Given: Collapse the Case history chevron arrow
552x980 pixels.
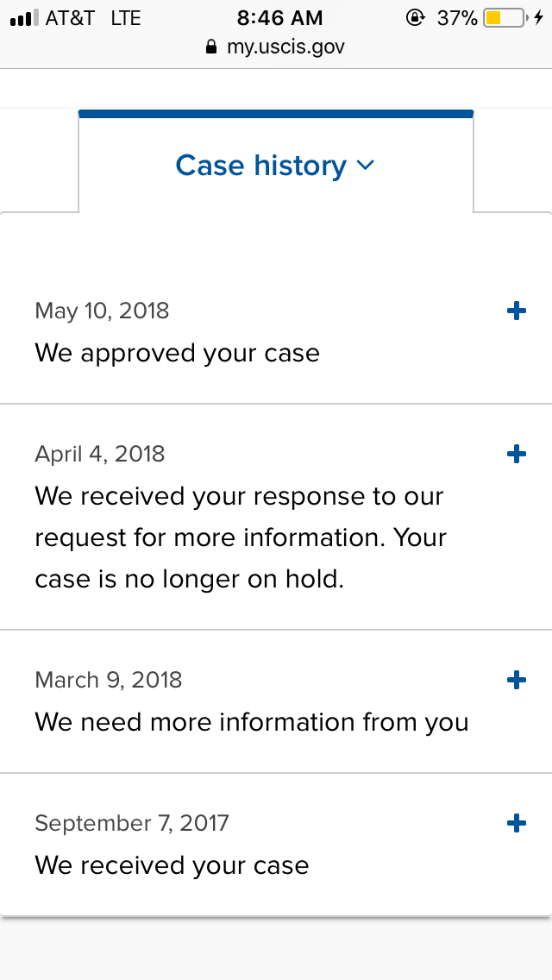Looking at the screenshot, I should (365, 165).
